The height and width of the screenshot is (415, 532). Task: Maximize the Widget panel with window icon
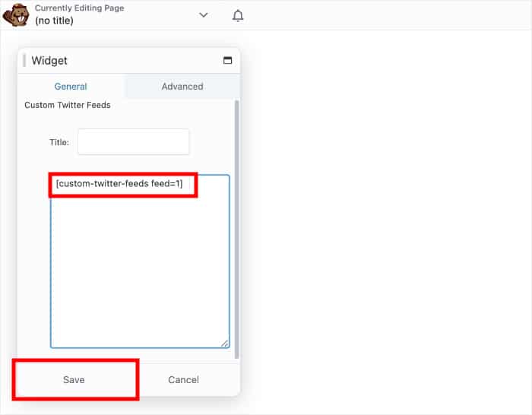pyautogui.click(x=227, y=60)
